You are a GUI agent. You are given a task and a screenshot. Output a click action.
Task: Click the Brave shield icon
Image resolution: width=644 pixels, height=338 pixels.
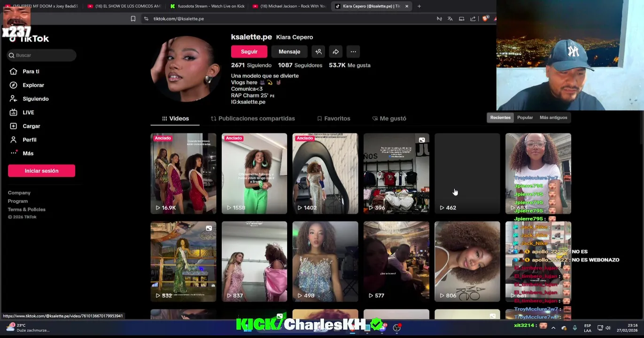pos(485,19)
